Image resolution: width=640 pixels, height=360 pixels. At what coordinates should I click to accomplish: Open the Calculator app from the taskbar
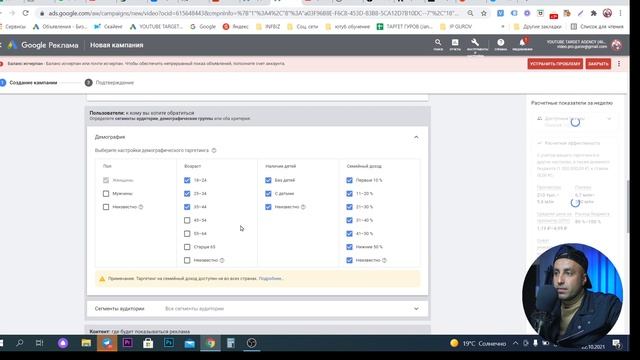coord(231,343)
